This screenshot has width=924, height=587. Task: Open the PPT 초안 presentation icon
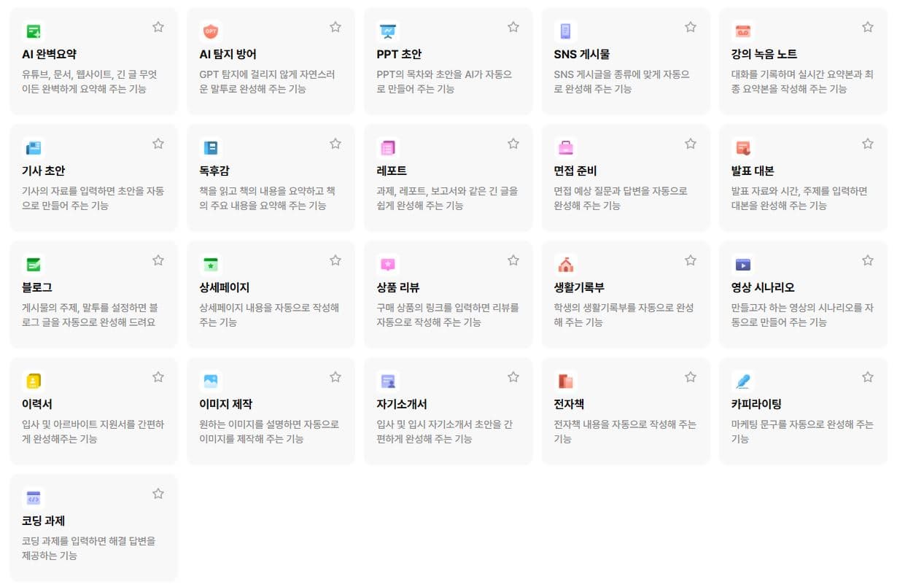(x=388, y=31)
